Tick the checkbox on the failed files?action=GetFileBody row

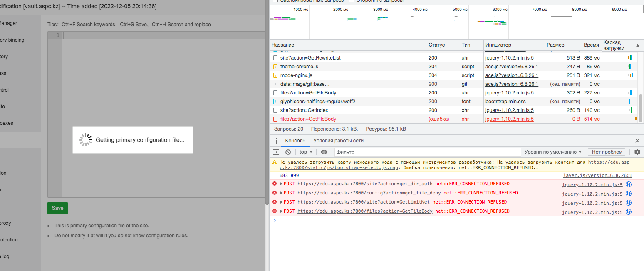(x=275, y=119)
